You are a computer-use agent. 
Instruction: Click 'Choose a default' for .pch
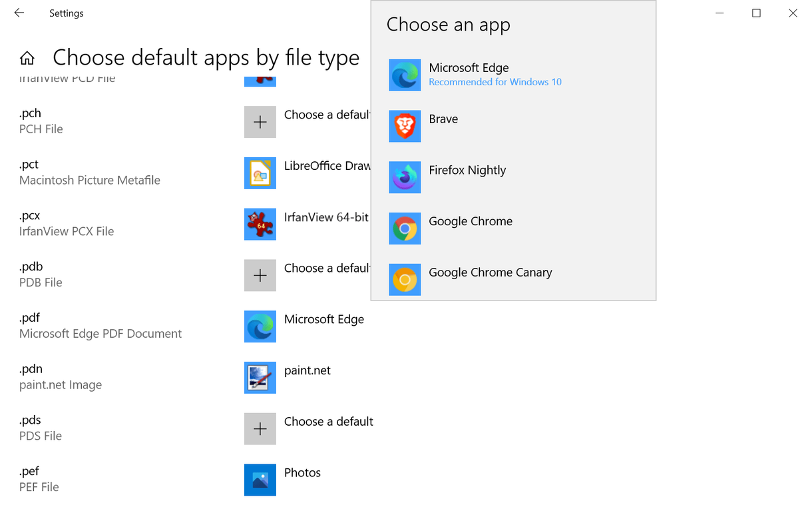click(327, 115)
